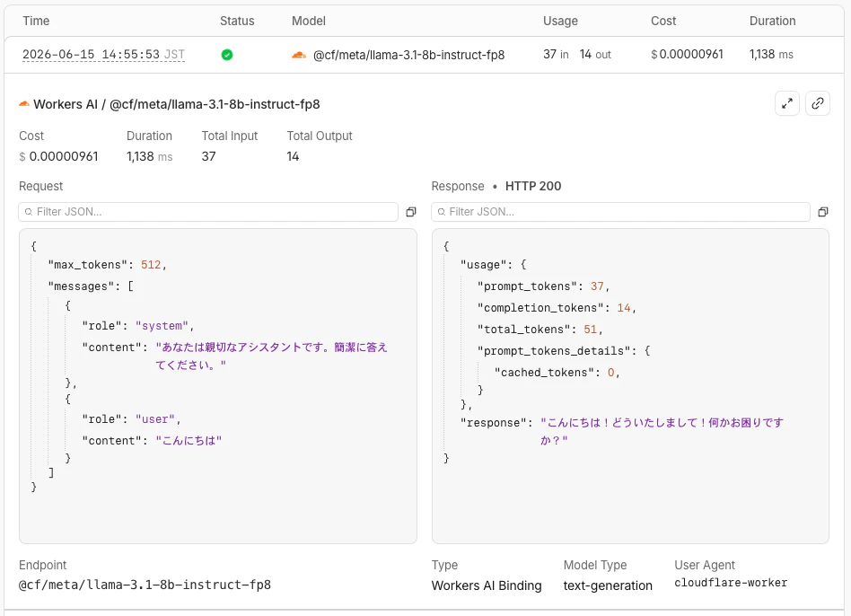This screenshot has width=851, height=616.
Task: Click the Cloudflare icon in the log row
Action: click(299, 54)
